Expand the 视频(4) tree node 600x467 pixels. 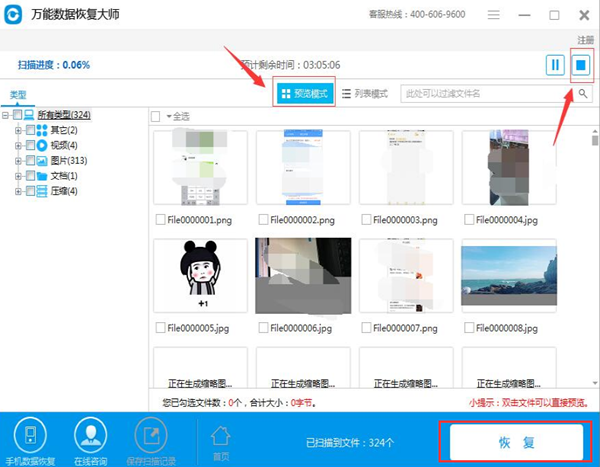pyautogui.click(x=18, y=146)
